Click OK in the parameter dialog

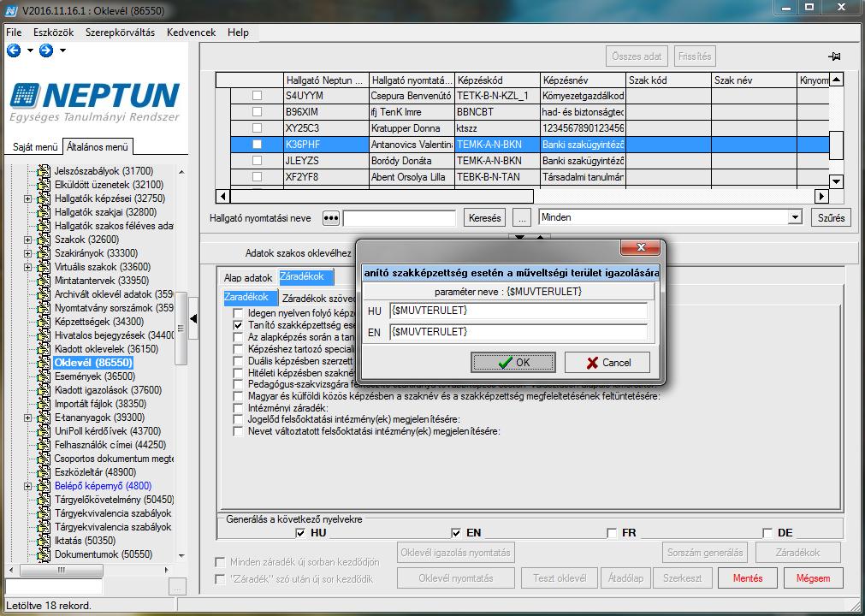tap(513, 362)
